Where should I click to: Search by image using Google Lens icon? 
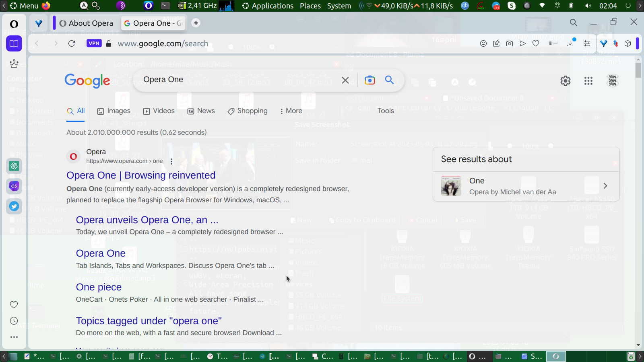369,80
